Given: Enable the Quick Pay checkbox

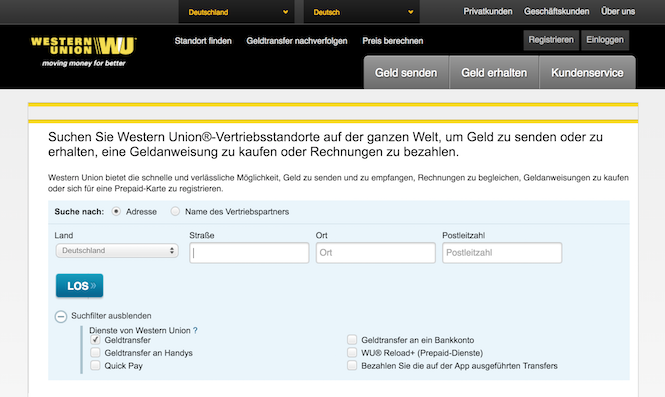Looking at the screenshot, I should pyautogui.click(x=95, y=365).
